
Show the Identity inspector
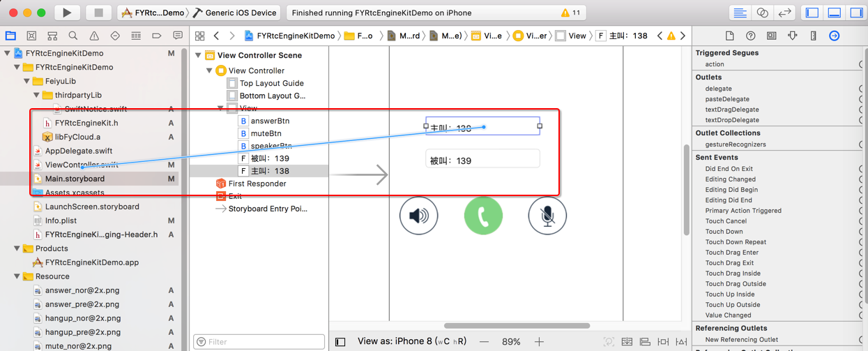tap(771, 36)
